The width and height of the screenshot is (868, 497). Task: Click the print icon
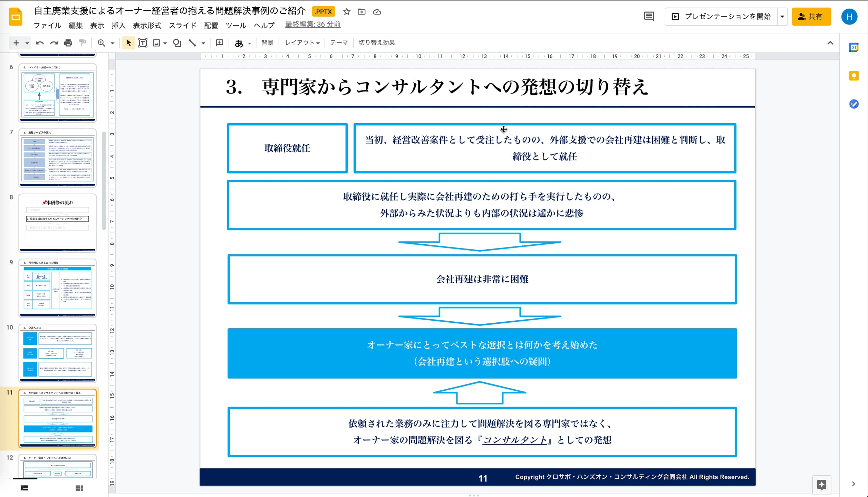[x=68, y=43]
